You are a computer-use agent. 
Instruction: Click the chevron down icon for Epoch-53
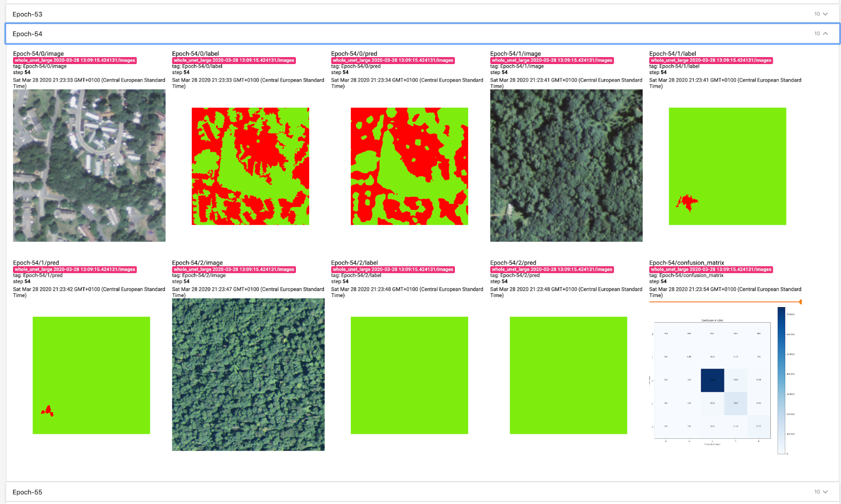click(x=825, y=14)
